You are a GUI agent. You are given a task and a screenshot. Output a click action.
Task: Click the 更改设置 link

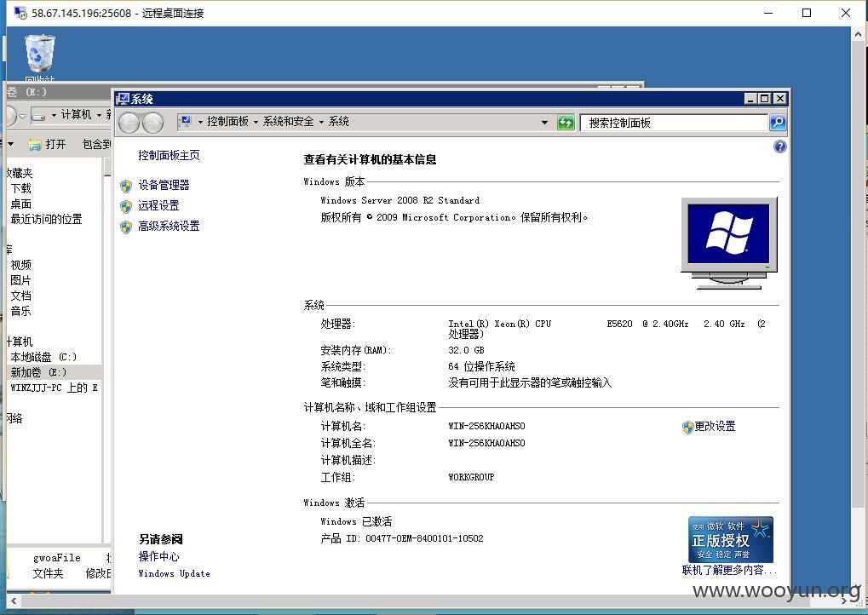pyautogui.click(x=716, y=426)
